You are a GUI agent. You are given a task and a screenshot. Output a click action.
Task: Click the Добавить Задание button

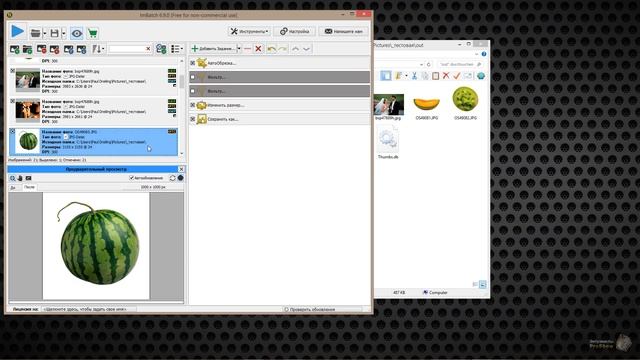click(213, 49)
